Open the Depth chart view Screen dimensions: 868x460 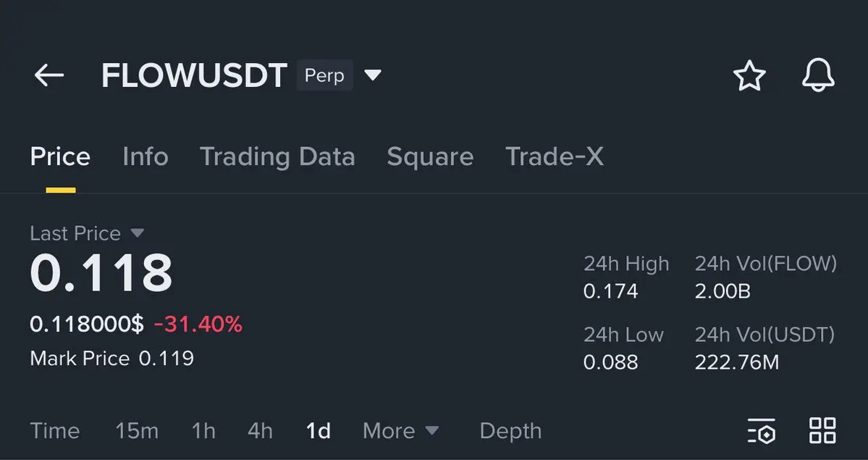click(510, 431)
